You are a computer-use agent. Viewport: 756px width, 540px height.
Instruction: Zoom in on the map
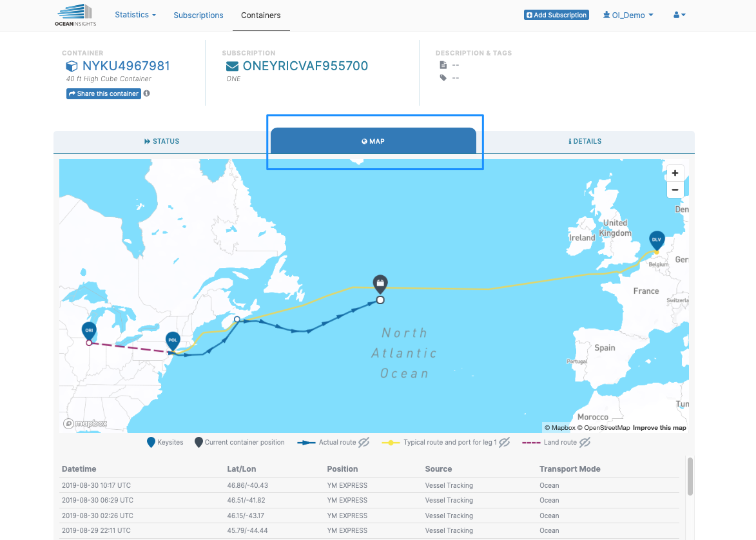pyautogui.click(x=675, y=173)
